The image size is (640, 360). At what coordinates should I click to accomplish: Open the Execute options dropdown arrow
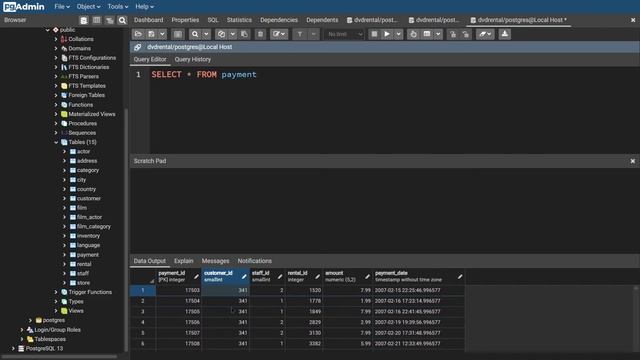coord(398,34)
